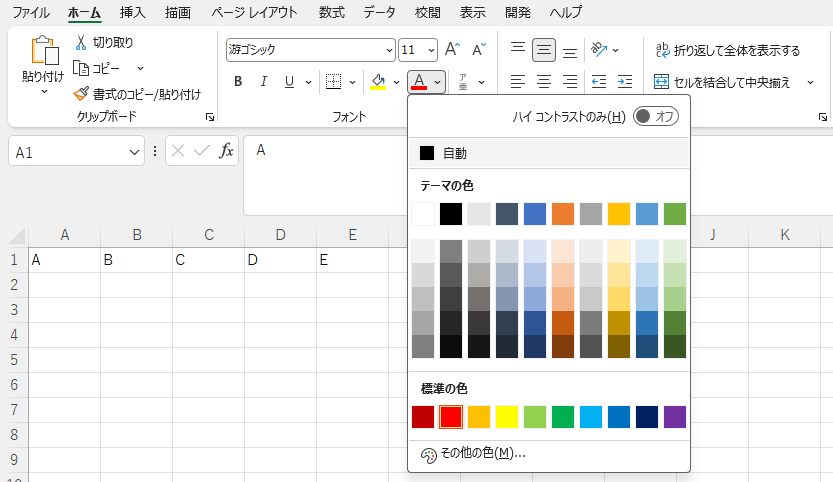Align text to the bottom
Viewport: 833px width, 482px height.
(570, 52)
